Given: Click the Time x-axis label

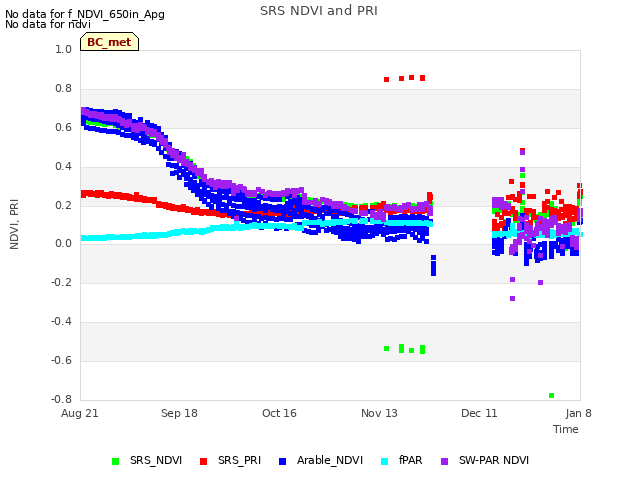Looking at the screenshot, I should pyautogui.click(x=566, y=429).
